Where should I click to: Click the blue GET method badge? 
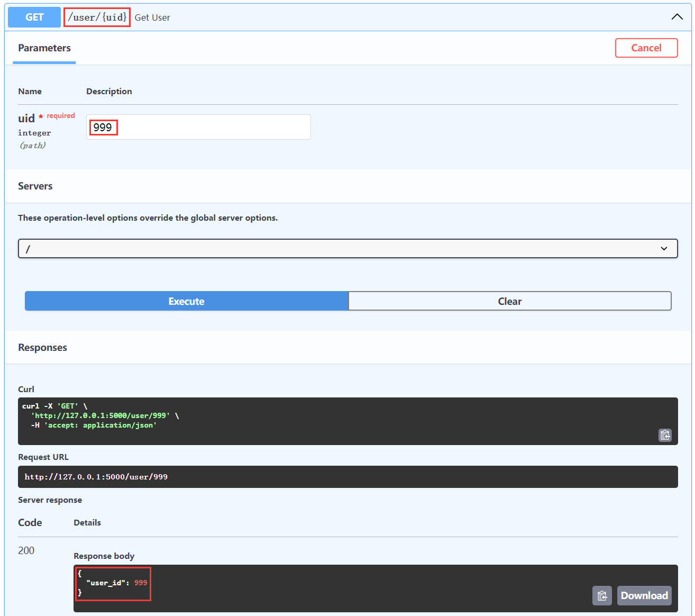tap(34, 17)
